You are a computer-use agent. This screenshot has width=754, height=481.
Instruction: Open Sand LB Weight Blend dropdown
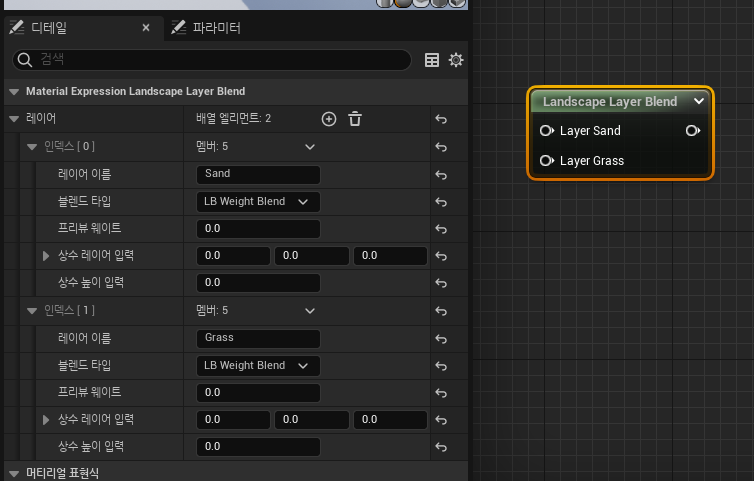pyautogui.click(x=258, y=202)
